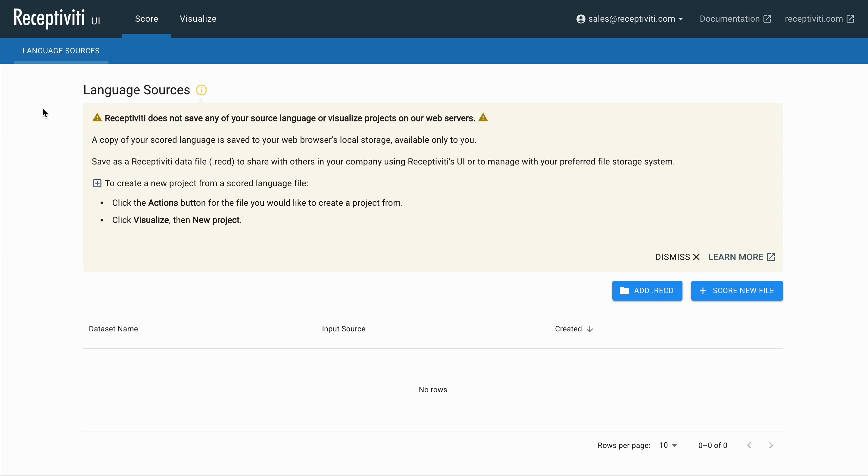Screen dimensions: 868x476
Task: Click the Documentation external link icon
Action: 767,19
